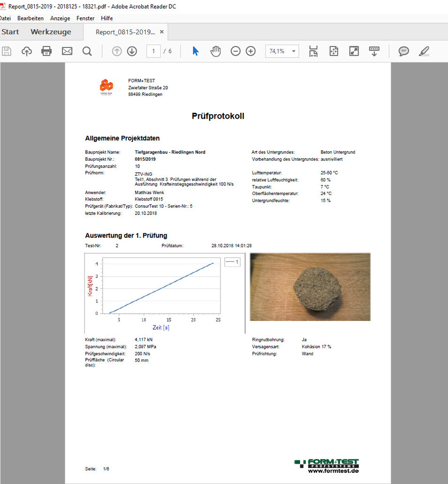The height and width of the screenshot is (484, 448).
Task: Open the zoom level dropdown 74,1%
Action: 282,51
